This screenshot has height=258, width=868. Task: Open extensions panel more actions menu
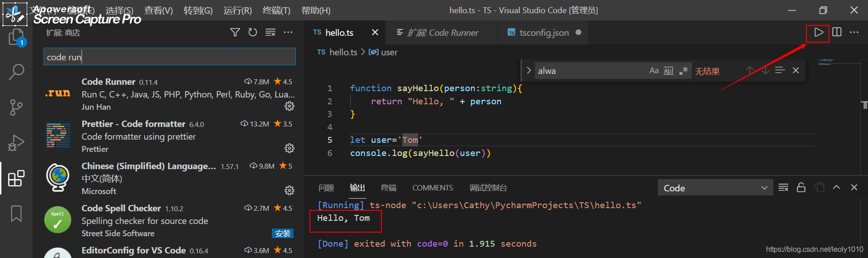(x=288, y=32)
